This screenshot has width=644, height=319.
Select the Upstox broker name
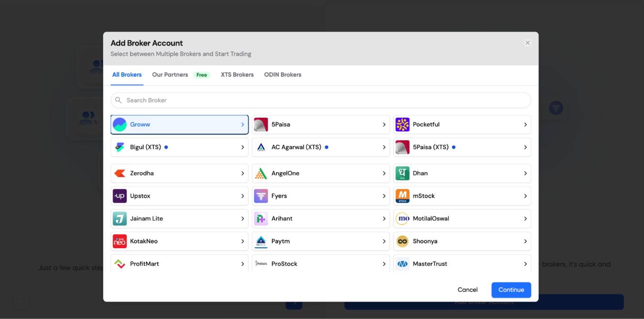[140, 196]
